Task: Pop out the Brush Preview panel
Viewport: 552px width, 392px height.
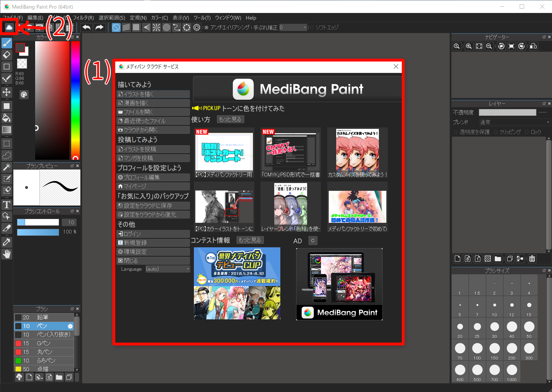Action: pos(72,166)
